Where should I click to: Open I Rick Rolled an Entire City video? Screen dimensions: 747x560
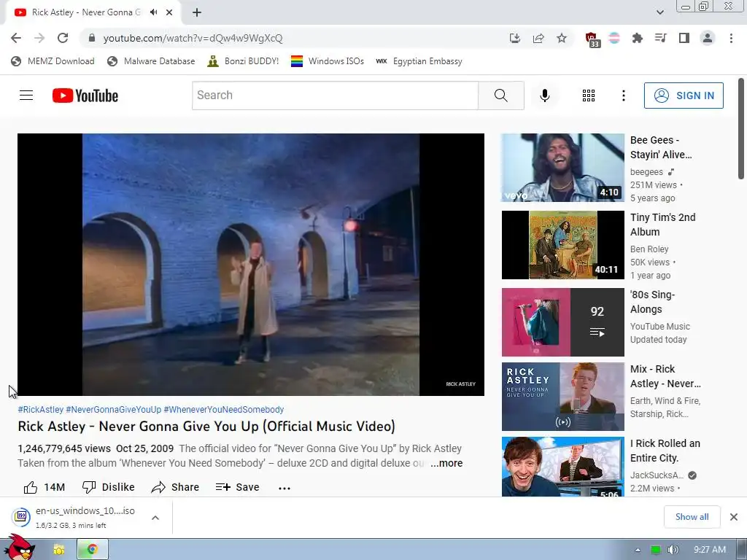tap(562, 467)
